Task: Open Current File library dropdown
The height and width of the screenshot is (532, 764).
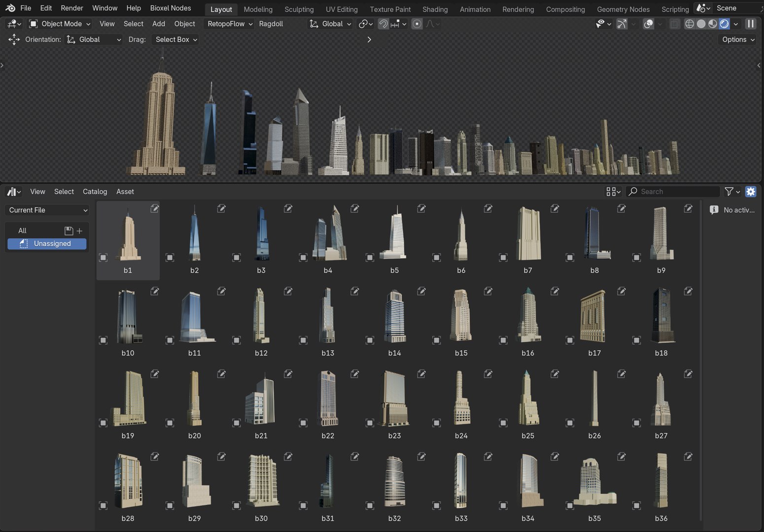Action: coord(47,210)
